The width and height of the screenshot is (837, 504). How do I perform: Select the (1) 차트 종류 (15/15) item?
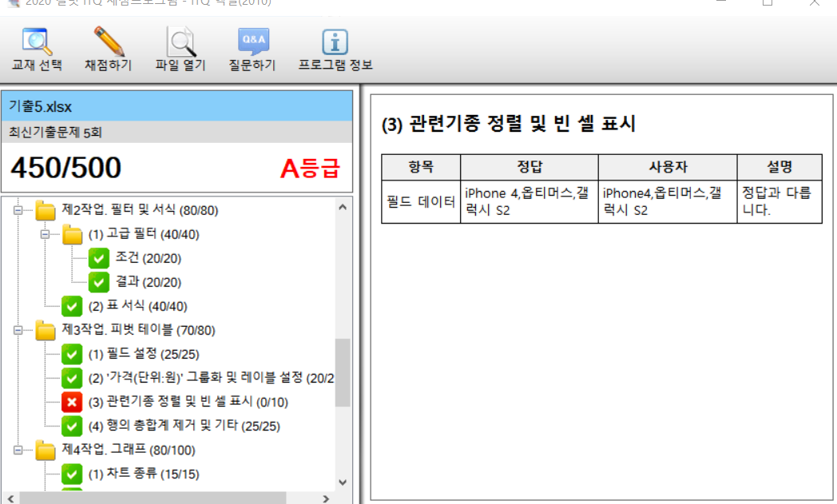point(143,474)
